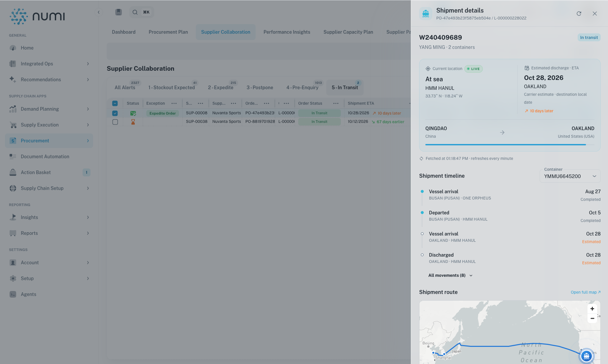
Task: Open the Performance Insights tab
Action: [287, 32]
